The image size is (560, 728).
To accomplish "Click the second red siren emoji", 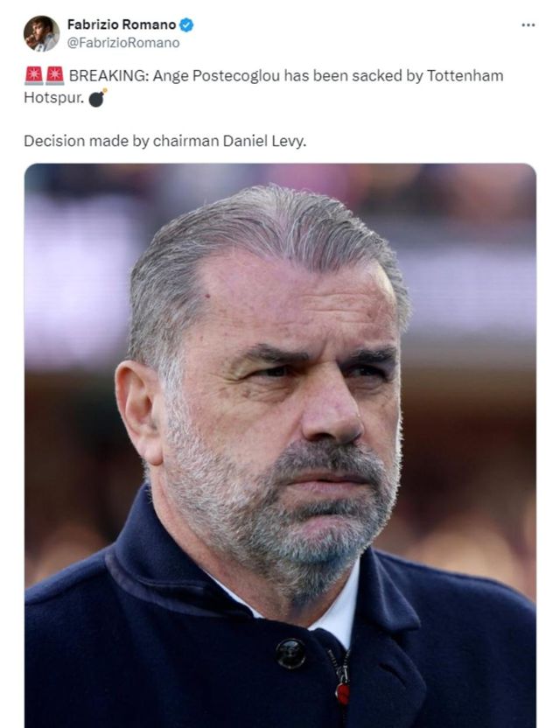I will tap(54, 76).
